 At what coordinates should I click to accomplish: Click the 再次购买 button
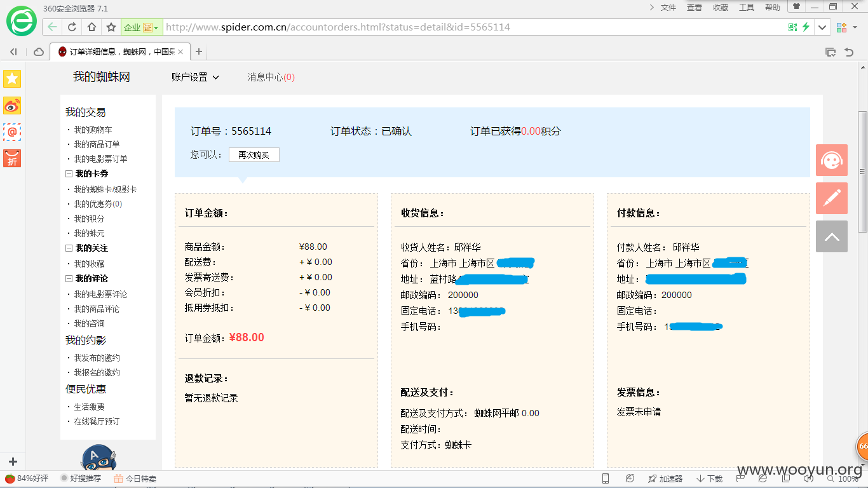pyautogui.click(x=254, y=155)
